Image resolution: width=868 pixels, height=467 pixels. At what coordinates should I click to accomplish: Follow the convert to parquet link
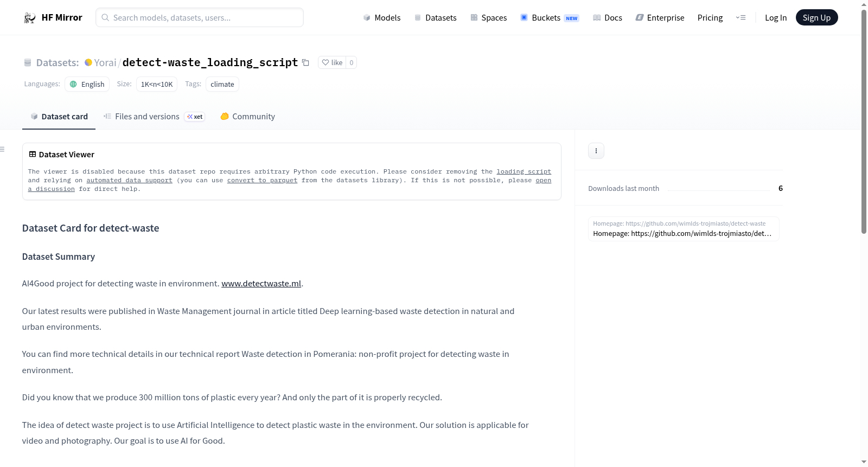(263, 180)
